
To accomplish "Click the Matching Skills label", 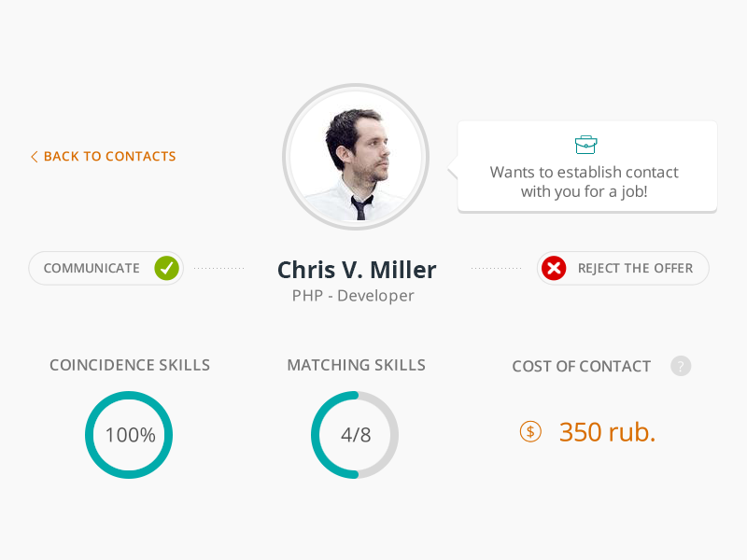I will click(x=356, y=365).
